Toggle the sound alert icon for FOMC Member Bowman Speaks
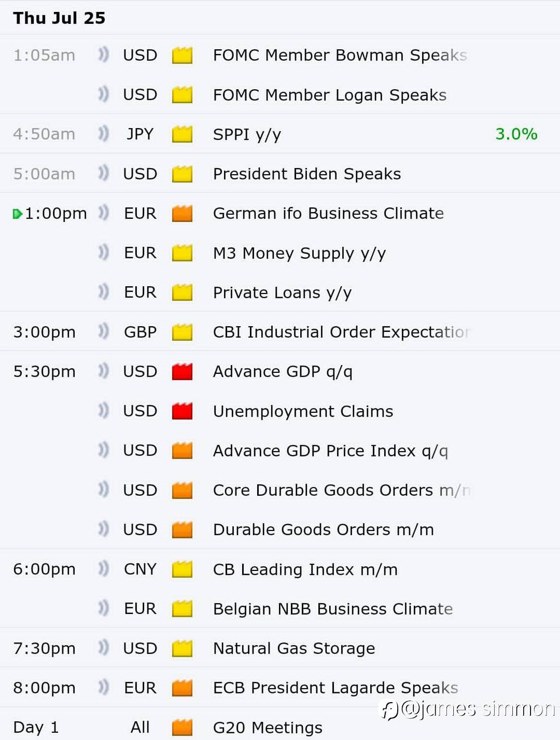The height and width of the screenshot is (740, 560). (104, 55)
